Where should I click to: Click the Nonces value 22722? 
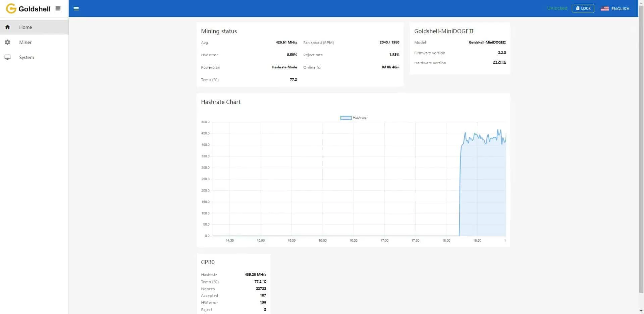[x=261, y=289]
